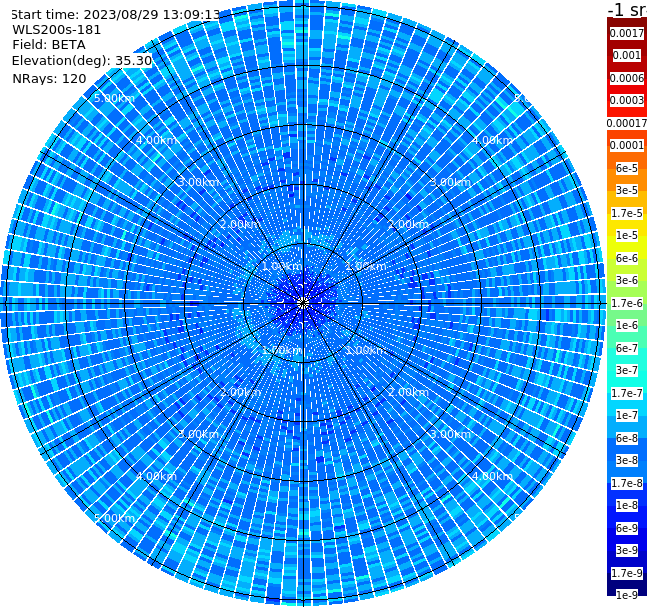647x607 pixels.
Task: Click the 1.7e-7 colorbar value
Action: [626, 393]
